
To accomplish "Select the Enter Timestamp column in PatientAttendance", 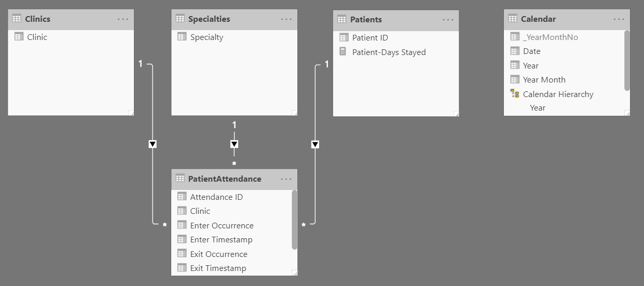I will pos(221,239).
